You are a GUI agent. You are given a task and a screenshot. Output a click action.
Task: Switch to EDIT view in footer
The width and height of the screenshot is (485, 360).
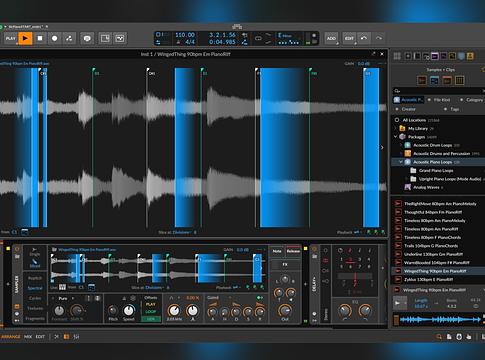pyautogui.click(x=40, y=337)
